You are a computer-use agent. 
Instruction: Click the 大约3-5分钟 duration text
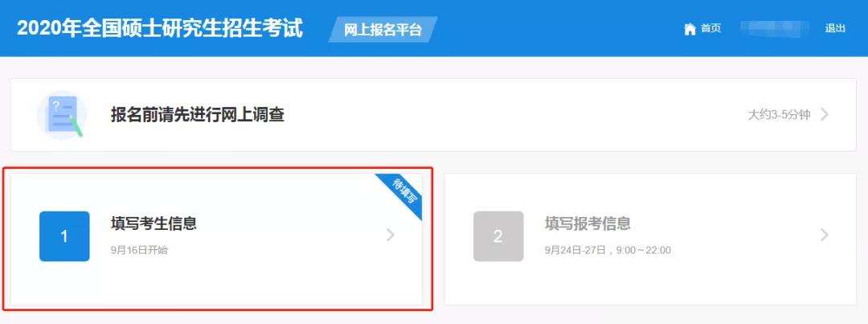(779, 115)
